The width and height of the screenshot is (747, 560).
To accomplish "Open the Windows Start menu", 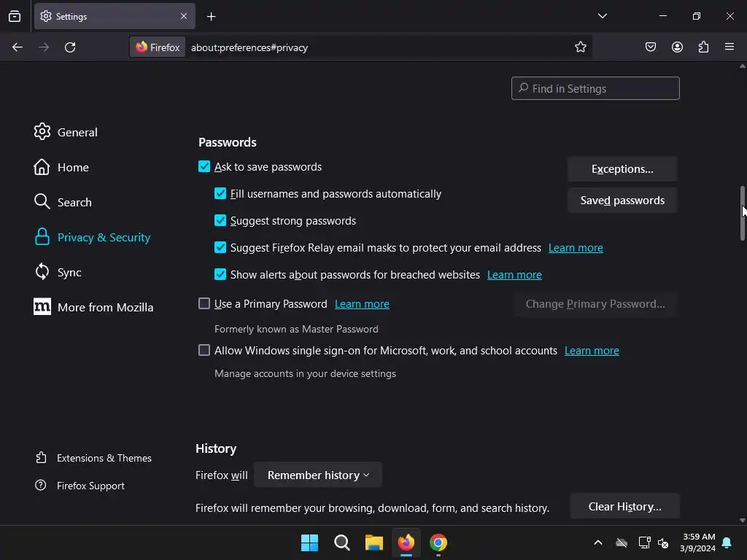I will (309, 542).
